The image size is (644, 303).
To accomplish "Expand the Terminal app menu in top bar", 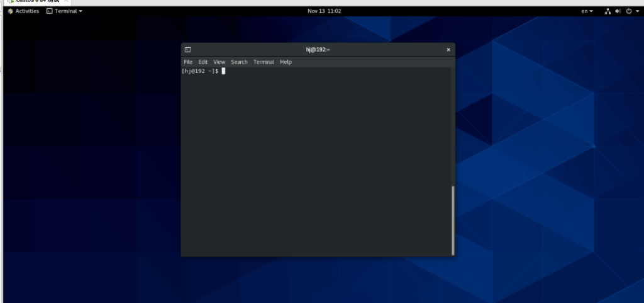I will tap(64, 11).
